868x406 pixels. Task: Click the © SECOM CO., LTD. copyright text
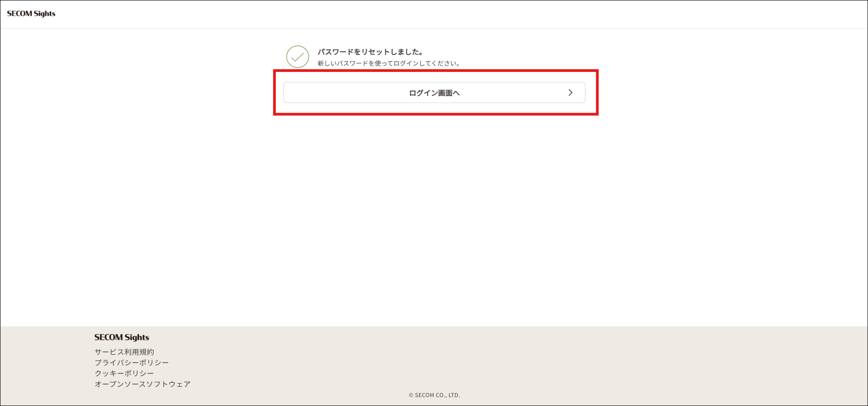click(x=434, y=395)
